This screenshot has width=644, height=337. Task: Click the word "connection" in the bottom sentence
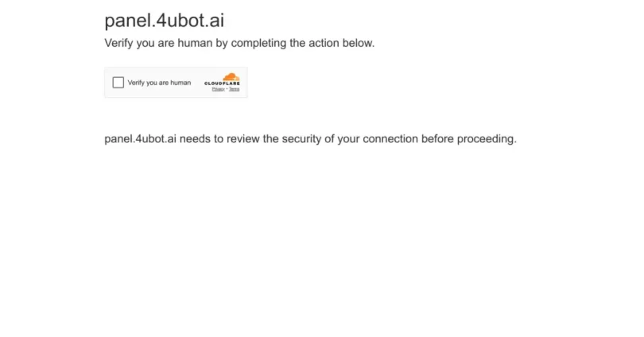click(x=390, y=139)
